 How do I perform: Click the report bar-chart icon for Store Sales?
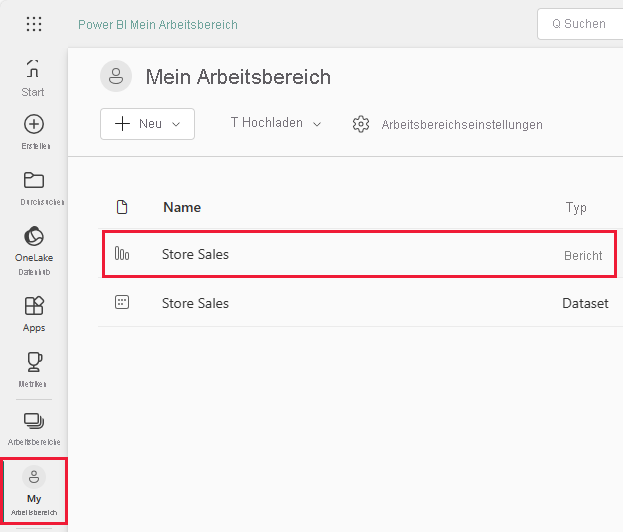pyautogui.click(x=122, y=253)
